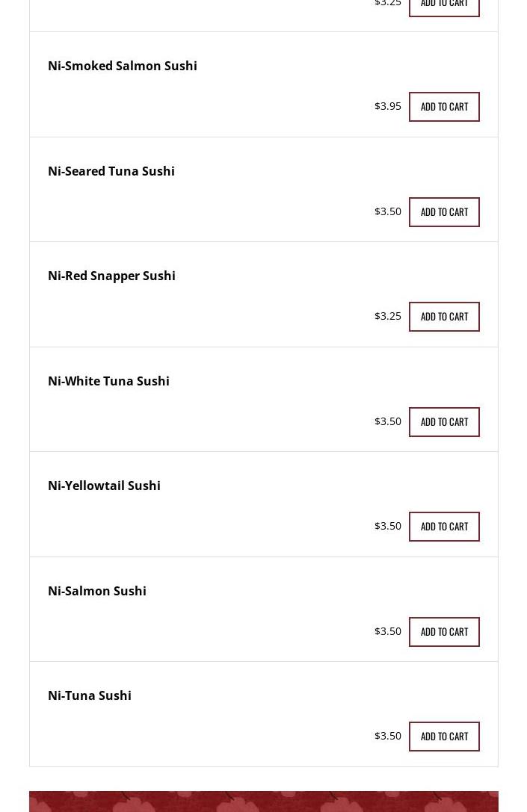
Task: Hit Add to Cart for Ni-Tuna Sushi
Action: [444, 737]
